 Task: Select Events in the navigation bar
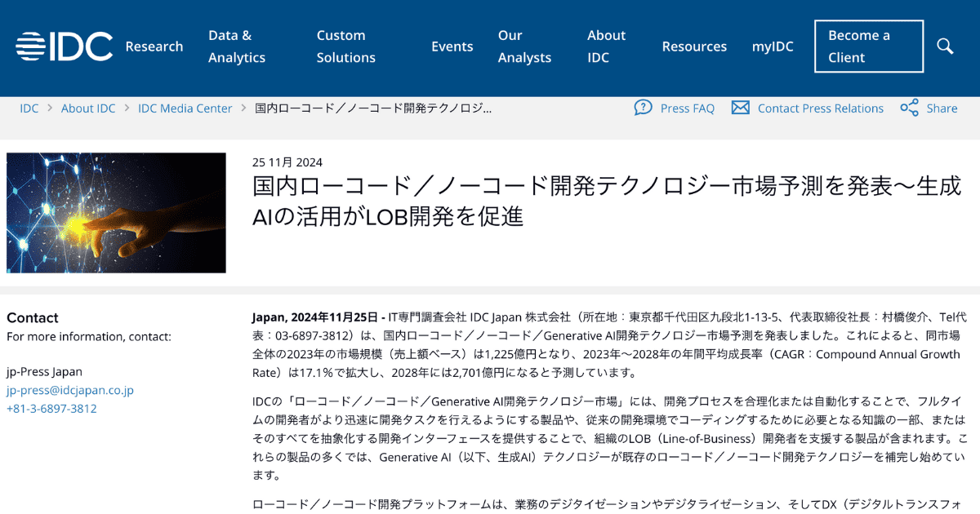(452, 47)
